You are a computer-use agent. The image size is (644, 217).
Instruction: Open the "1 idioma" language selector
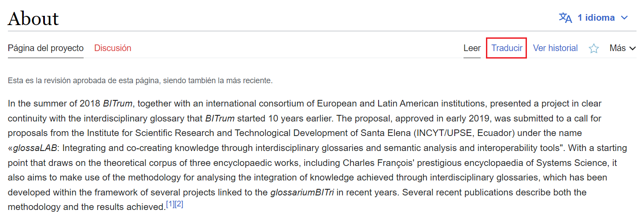tap(593, 18)
